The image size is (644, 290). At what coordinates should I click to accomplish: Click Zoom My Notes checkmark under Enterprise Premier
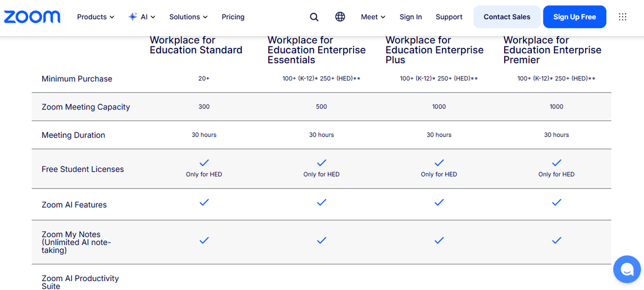tap(556, 240)
